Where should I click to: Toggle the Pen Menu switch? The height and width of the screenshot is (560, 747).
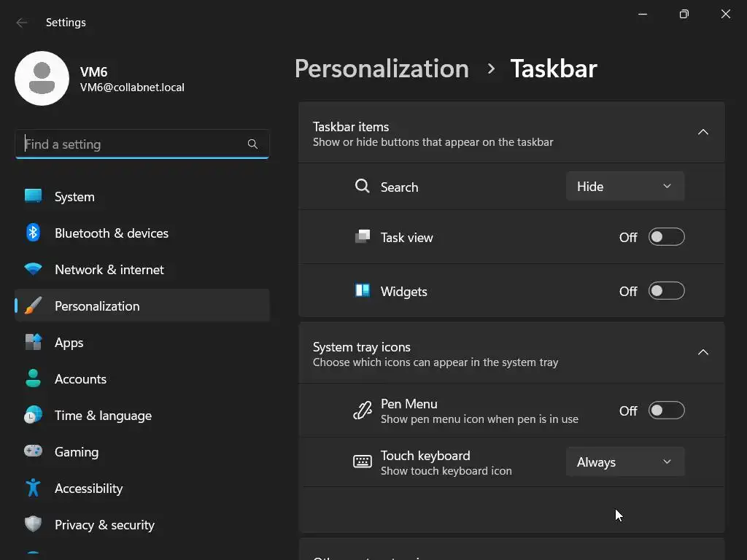666,411
